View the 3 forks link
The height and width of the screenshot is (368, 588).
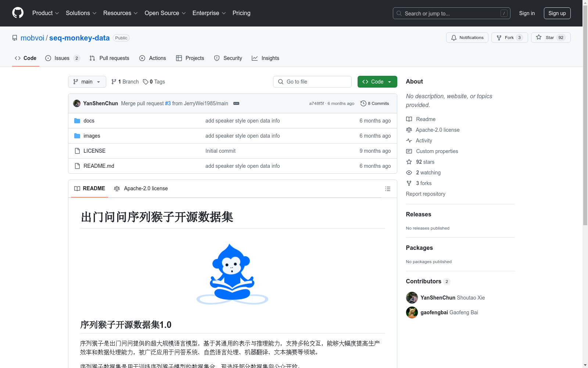tap(419, 183)
